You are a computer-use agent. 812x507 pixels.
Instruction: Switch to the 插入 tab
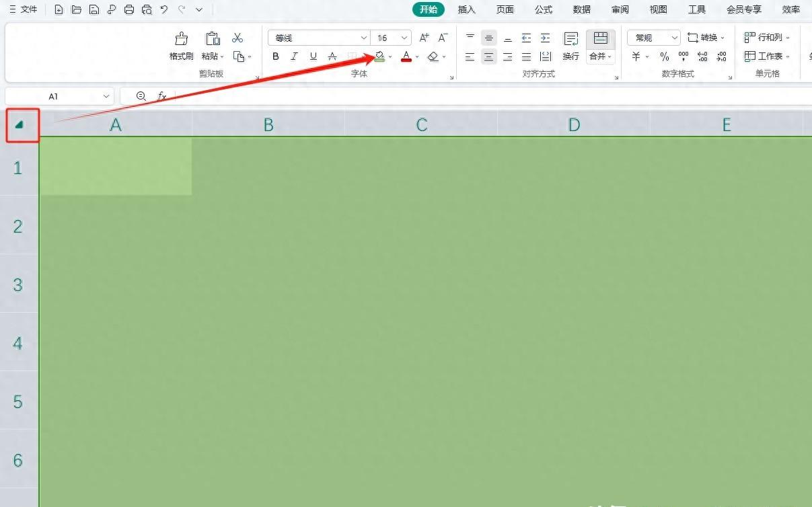pyautogui.click(x=467, y=9)
